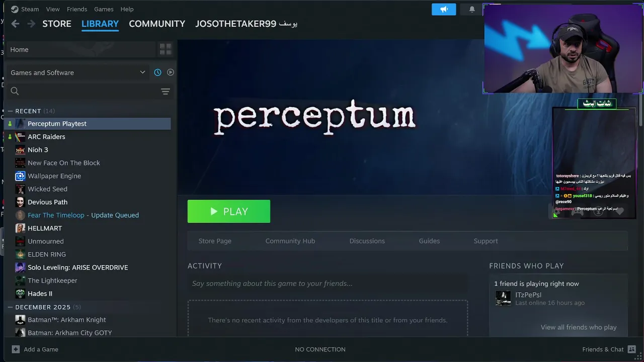The image size is (644, 362).
Task: Sort by recent activity clock icon
Action: 157,72
